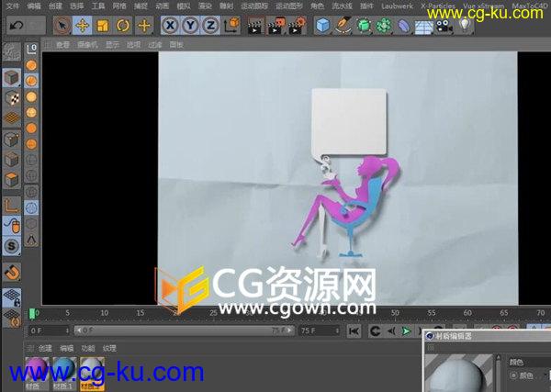Click the locked workplane grid icon
Screen dimensions: 551x392
pyautogui.click(x=12, y=297)
